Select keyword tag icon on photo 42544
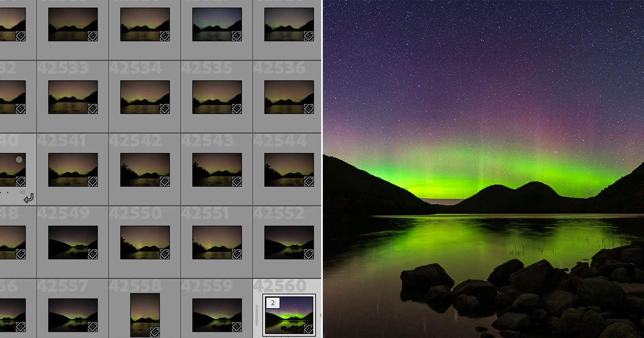This screenshot has height=338, width=644. (x=309, y=182)
